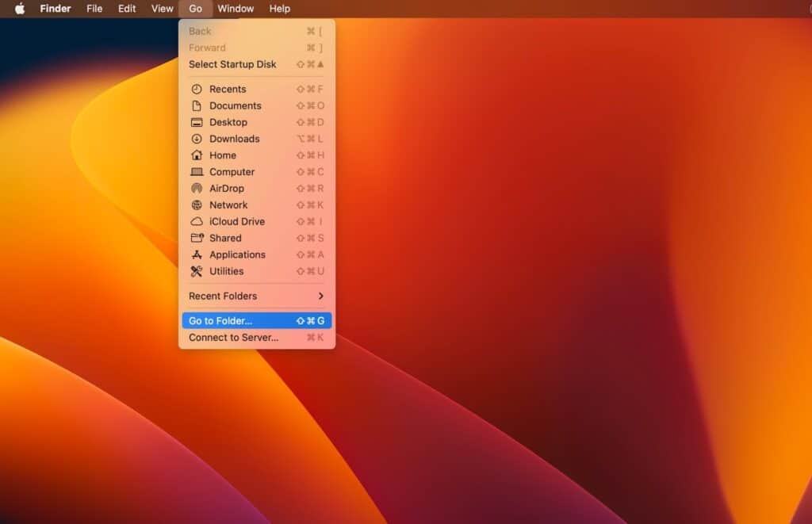Viewport: 812px width, 524px height.
Task: Select the Recents label
Action: pos(228,89)
